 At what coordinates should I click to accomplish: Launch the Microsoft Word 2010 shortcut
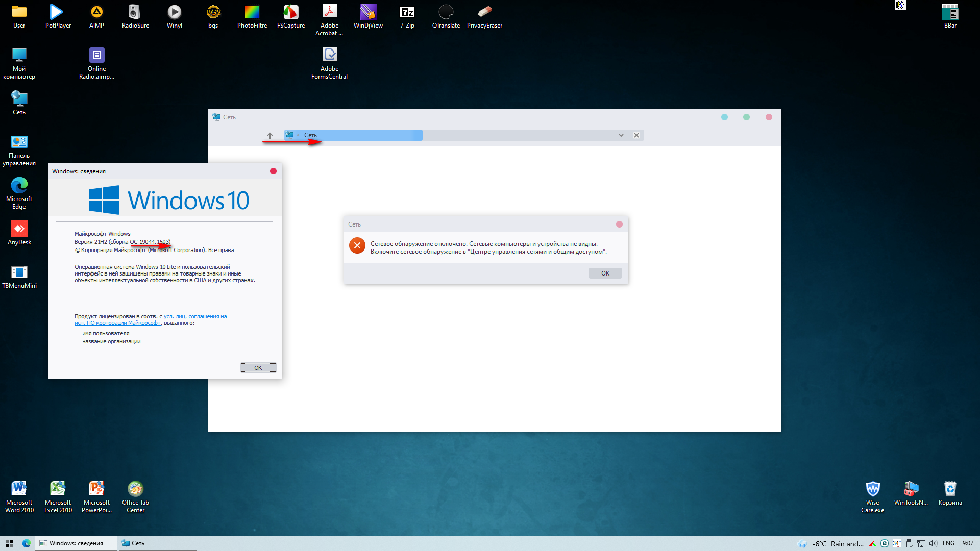tap(19, 496)
